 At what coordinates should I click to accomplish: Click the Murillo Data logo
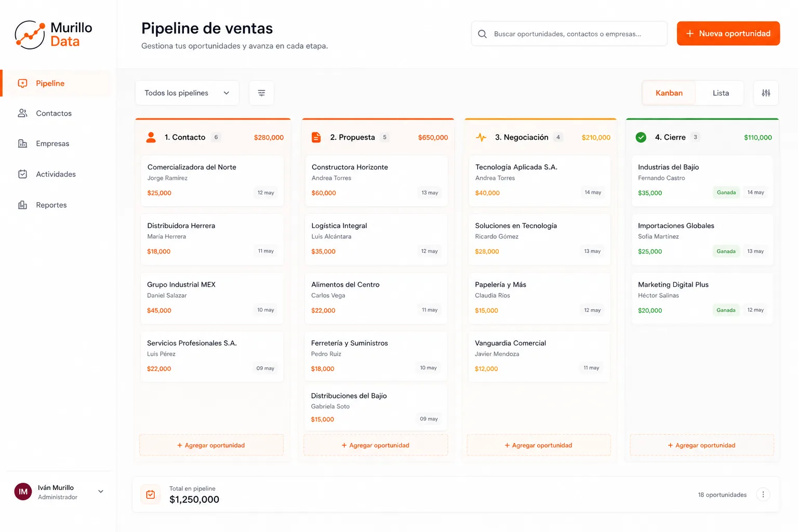click(54, 35)
